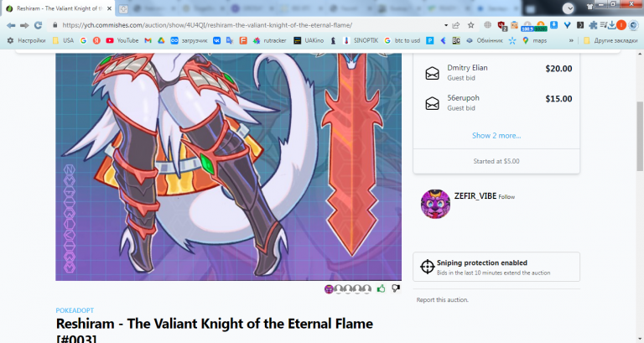Image resolution: width=644 pixels, height=343 pixels.
Task: Open the maps bookmark
Action: point(534,40)
